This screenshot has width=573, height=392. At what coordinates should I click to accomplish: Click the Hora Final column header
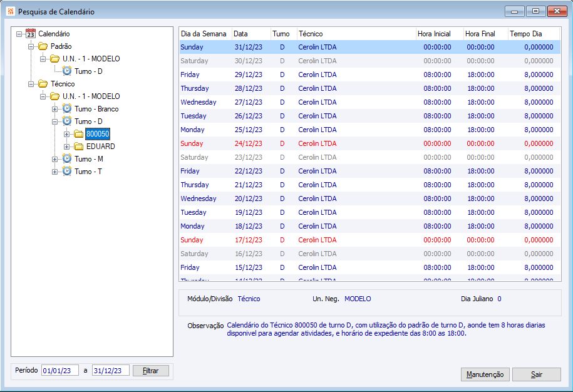pyautogui.click(x=486, y=34)
